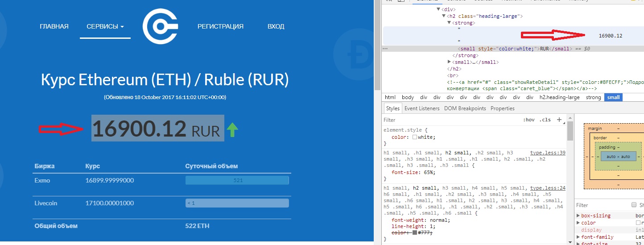Switch to the Styles tab
Image resolution: width=644 pixels, height=245 pixels.
(393, 108)
